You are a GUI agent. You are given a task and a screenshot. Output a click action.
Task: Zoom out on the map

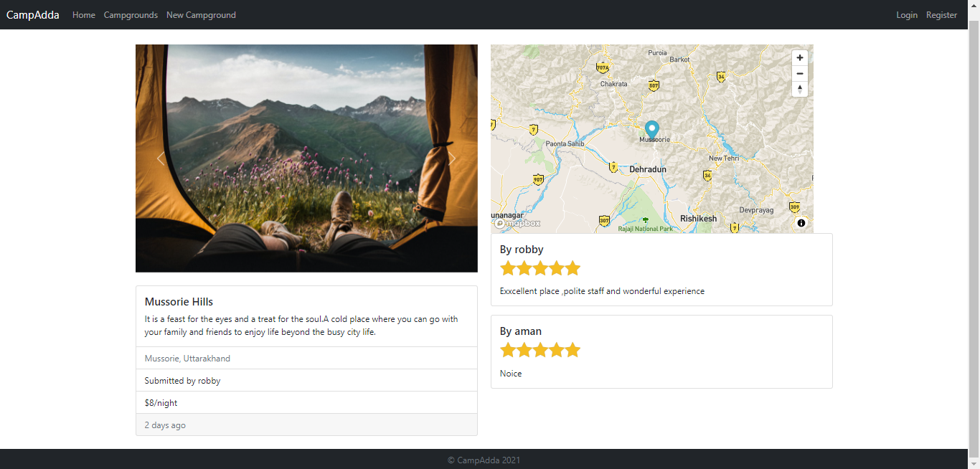[799, 73]
